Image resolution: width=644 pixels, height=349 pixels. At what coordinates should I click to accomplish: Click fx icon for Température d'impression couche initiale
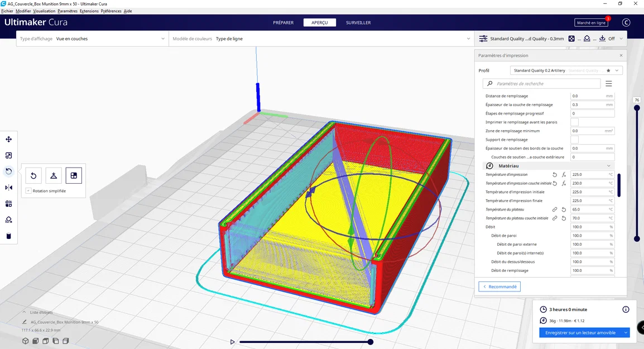(564, 183)
